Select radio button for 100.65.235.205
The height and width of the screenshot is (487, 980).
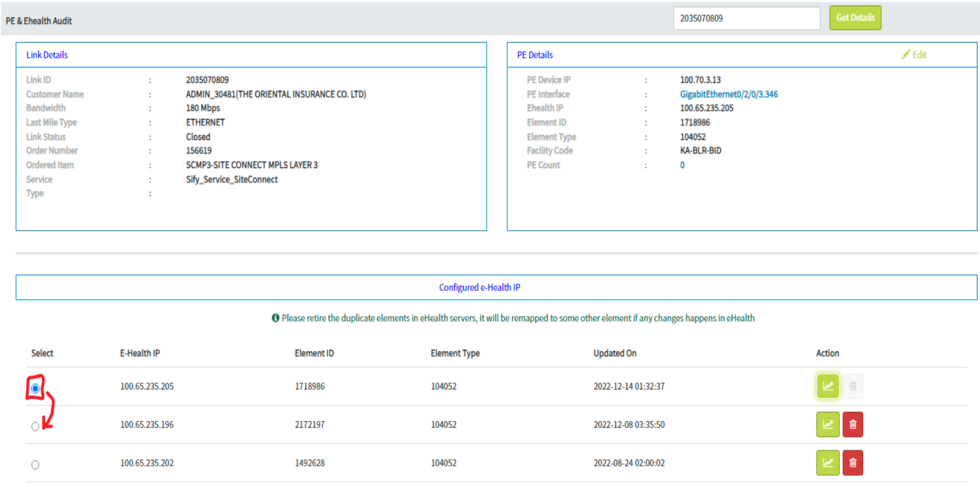(x=35, y=389)
